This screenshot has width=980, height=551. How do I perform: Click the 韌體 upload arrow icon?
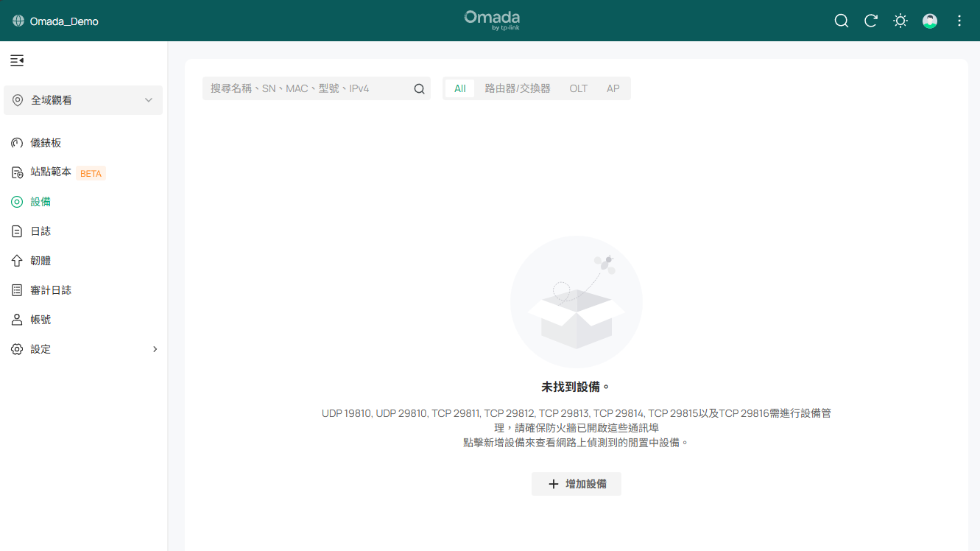point(17,261)
